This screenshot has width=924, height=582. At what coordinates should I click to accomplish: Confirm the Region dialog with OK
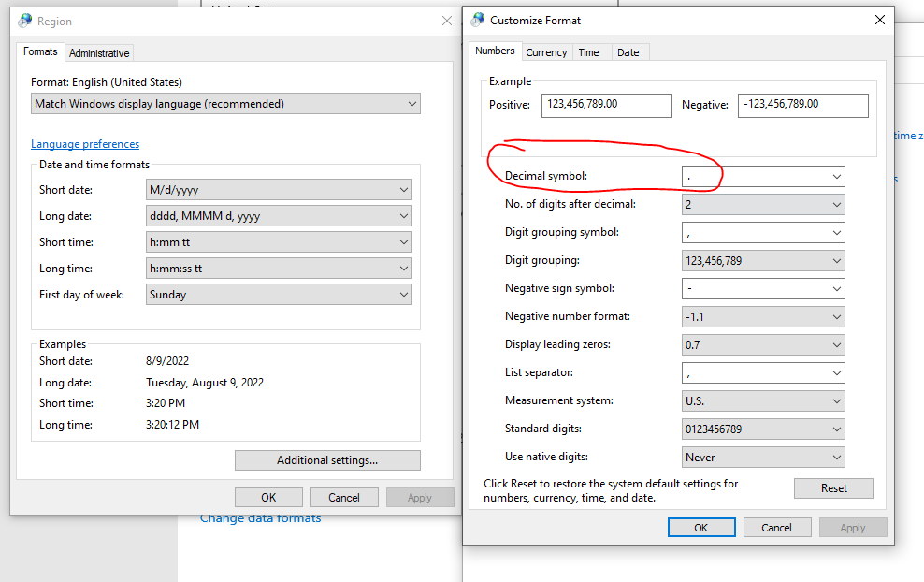[268, 498]
